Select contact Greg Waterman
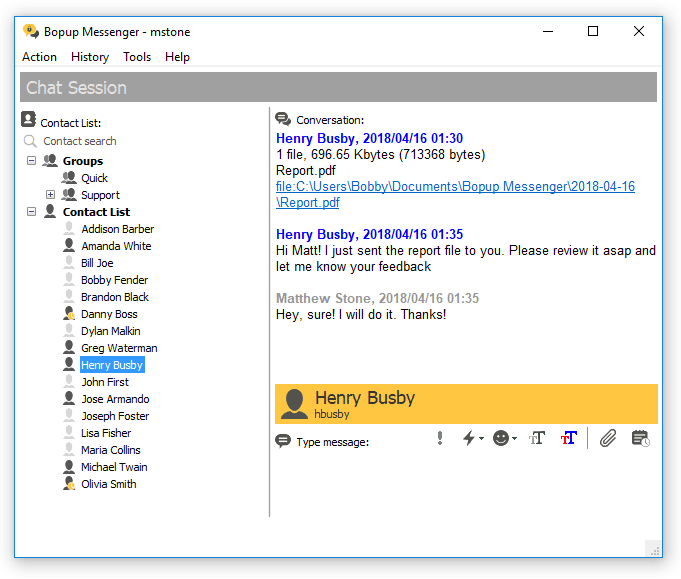 119,348
